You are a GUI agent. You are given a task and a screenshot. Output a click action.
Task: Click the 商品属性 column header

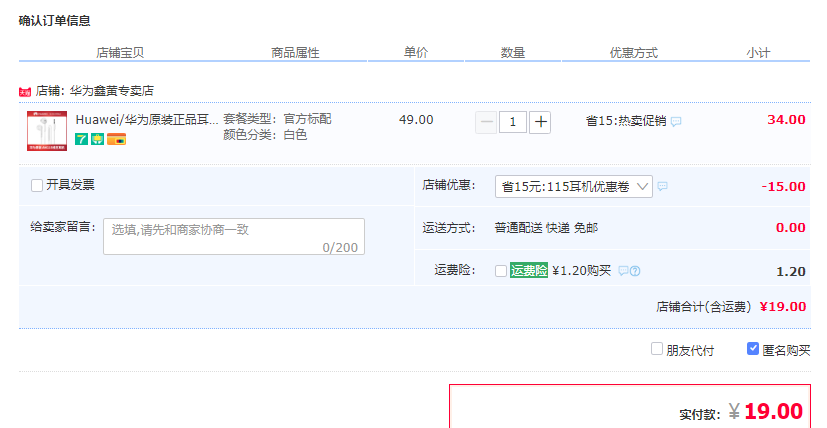[295, 53]
